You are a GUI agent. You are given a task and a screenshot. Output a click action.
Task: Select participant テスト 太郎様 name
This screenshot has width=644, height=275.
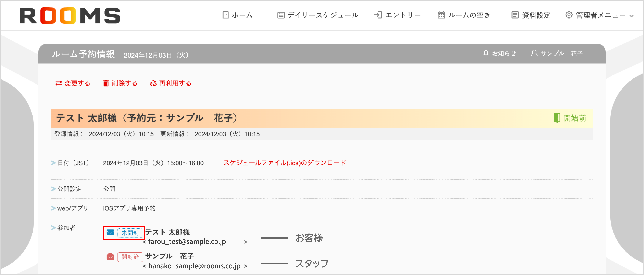coord(167,232)
